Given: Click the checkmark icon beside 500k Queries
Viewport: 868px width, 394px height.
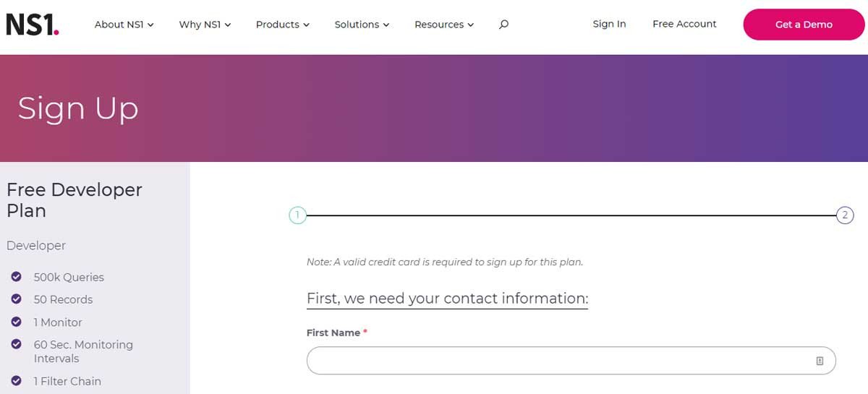Looking at the screenshot, I should tap(16, 276).
